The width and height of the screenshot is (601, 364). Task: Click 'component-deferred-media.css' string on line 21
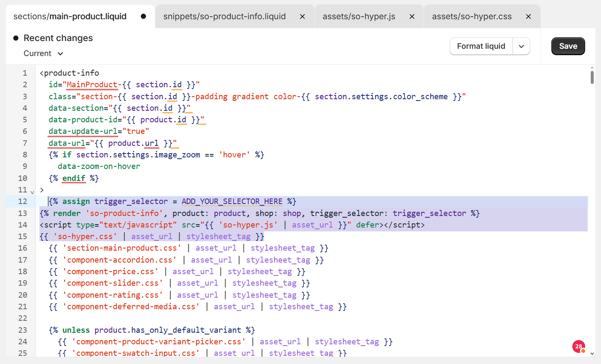131,307
